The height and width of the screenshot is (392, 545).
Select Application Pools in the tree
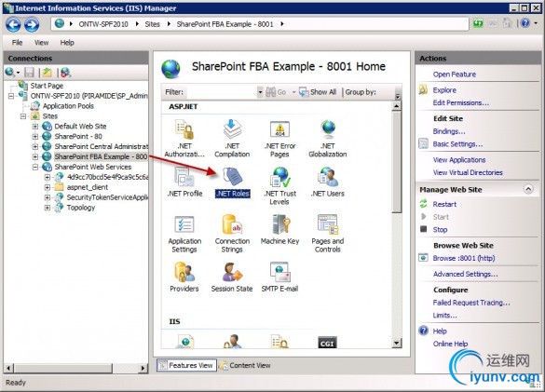68,106
